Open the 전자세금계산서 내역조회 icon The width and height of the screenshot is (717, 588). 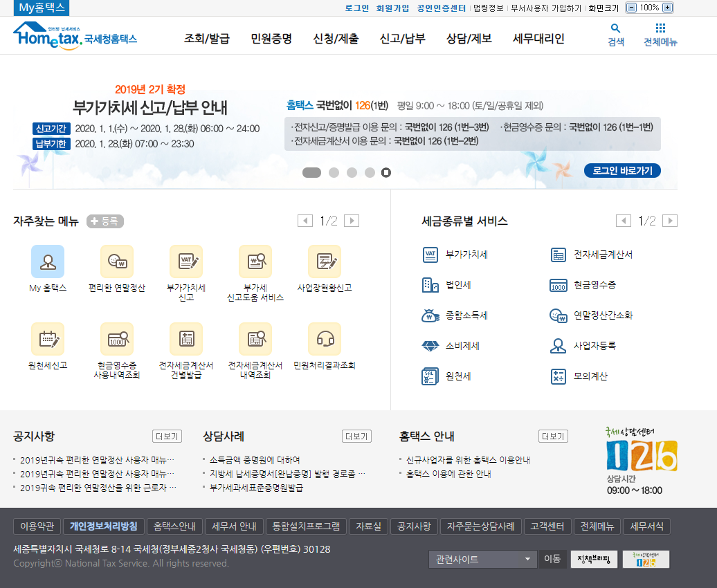[x=255, y=339]
